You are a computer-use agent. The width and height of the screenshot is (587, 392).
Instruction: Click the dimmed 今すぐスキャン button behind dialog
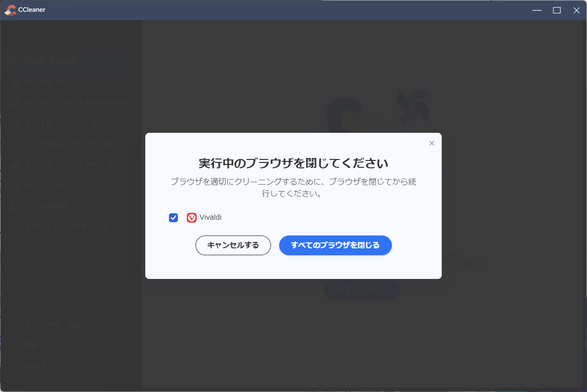click(362, 290)
